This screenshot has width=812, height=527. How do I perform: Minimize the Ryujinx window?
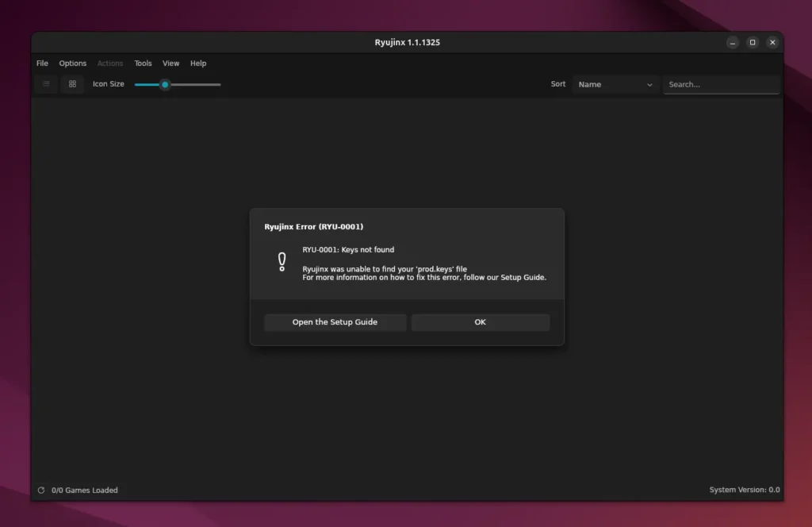[x=733, y=42]
